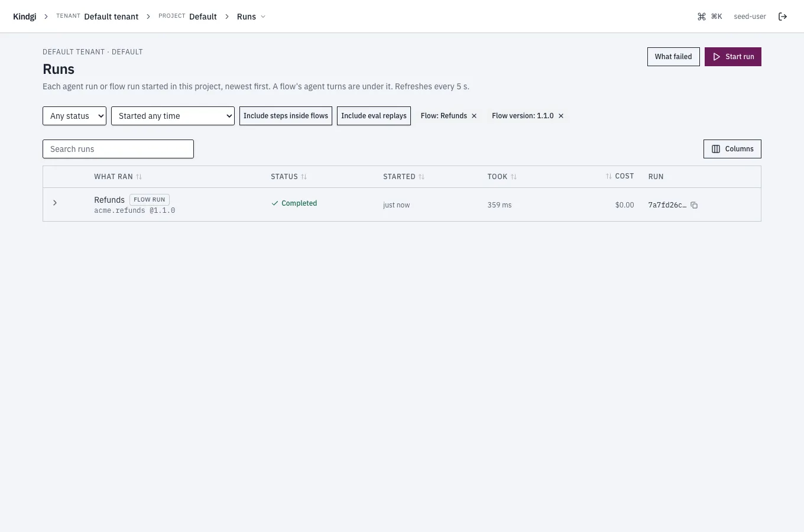Viewport: 804px width, 532px height.
Task: Open the Columns chooser
Action: pyautogui.click(x=732, y=149)
